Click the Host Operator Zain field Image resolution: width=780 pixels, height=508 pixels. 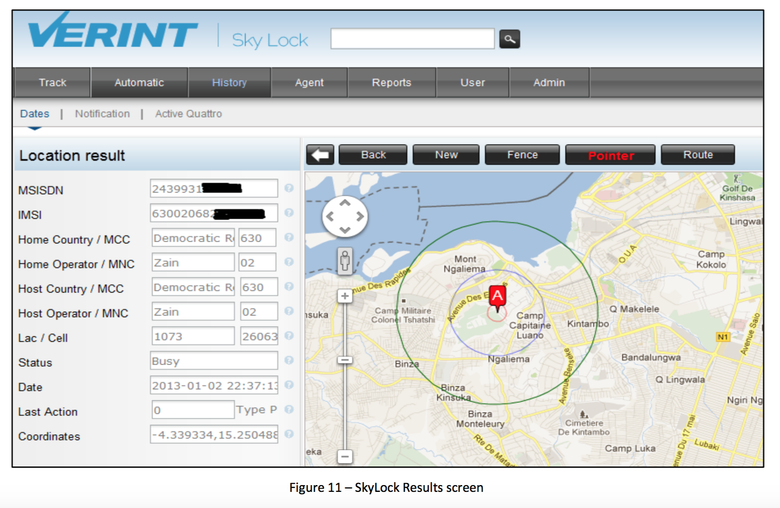click(x=193, y=311)
